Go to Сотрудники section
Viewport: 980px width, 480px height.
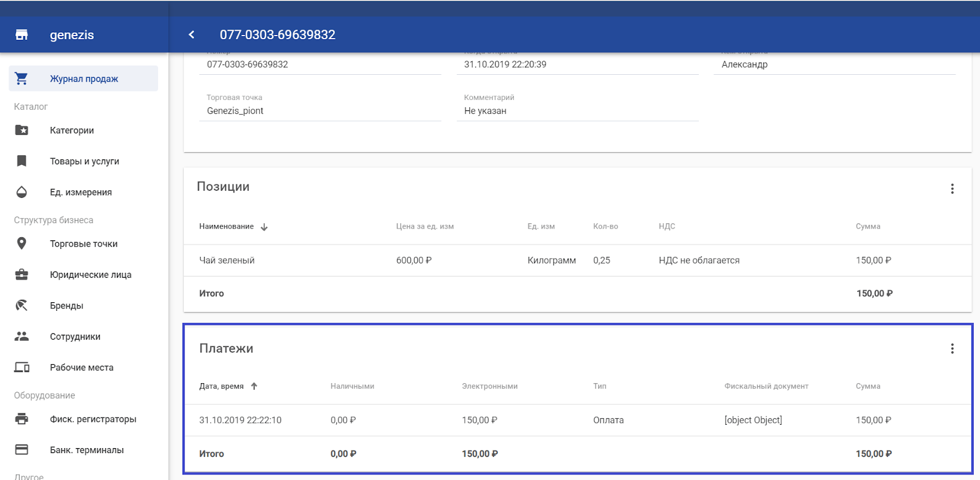click(x=75, y=337)
